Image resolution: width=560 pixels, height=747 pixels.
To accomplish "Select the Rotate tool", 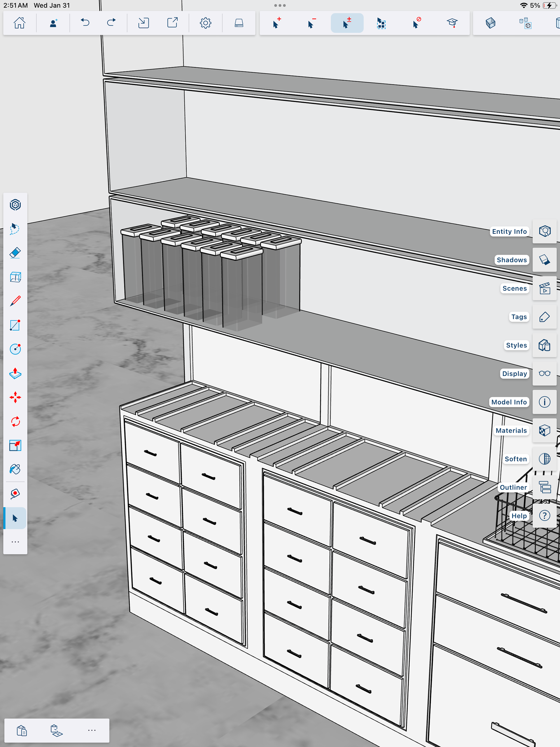I will click(x=15, y=421).
